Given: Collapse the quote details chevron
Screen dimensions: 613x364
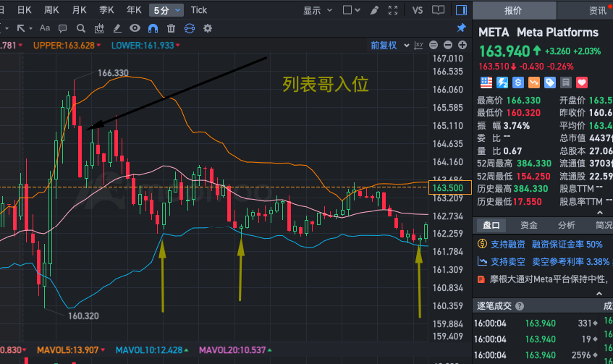Looking at the screenshot, I should (600, 213).
